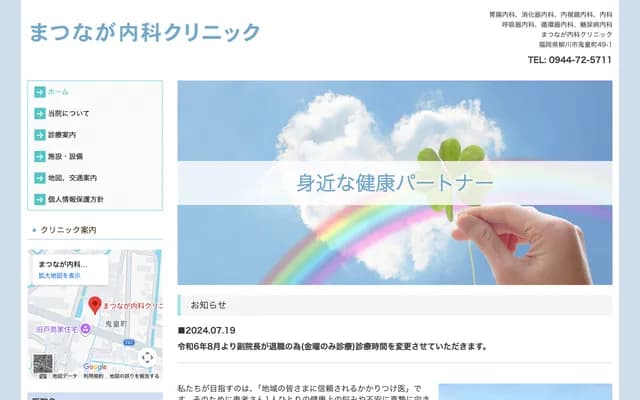Screen dimensions: 640x400
Task: Click the keyboard shortcuts icon below map
Action: click(x=43, y=376)
